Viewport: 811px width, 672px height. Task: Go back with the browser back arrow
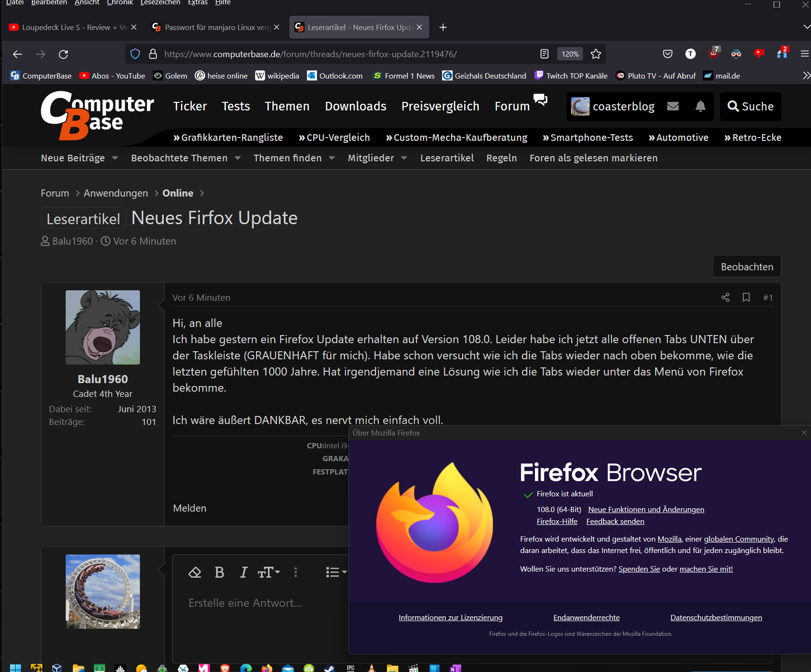pyautogui.click(x=18, y=54)
